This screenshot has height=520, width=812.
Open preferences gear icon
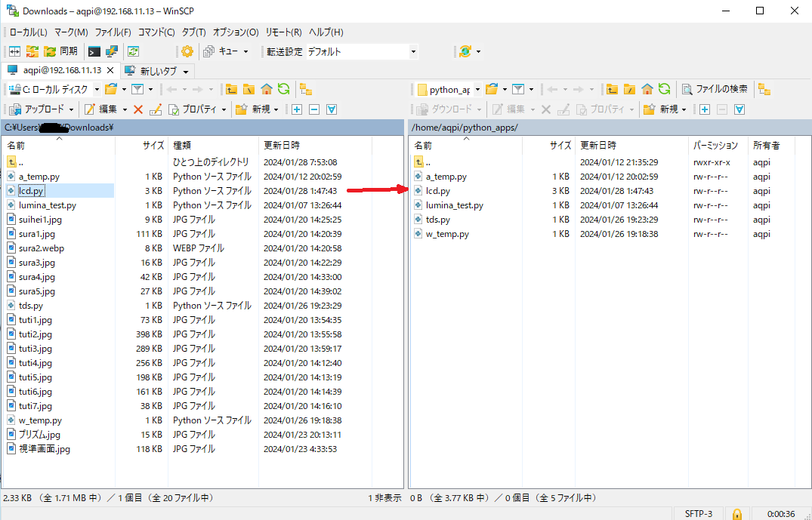pyautogui.click(x=187, y=51)
